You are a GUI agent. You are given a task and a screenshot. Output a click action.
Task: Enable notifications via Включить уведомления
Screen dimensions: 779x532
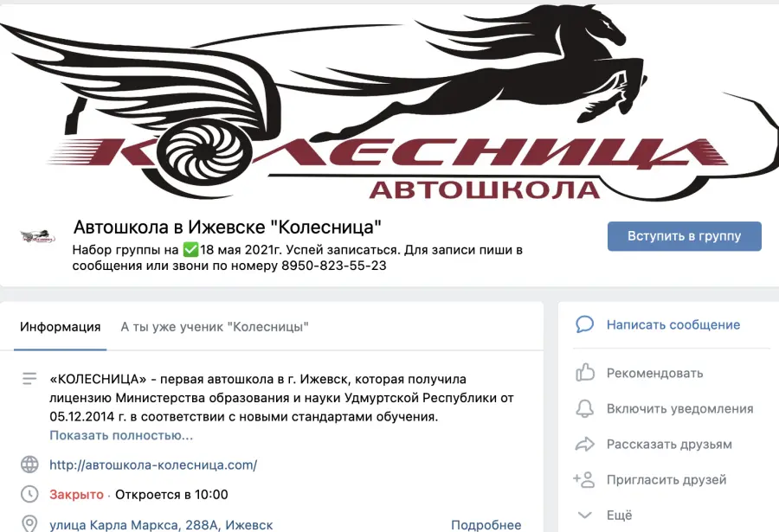679,409
